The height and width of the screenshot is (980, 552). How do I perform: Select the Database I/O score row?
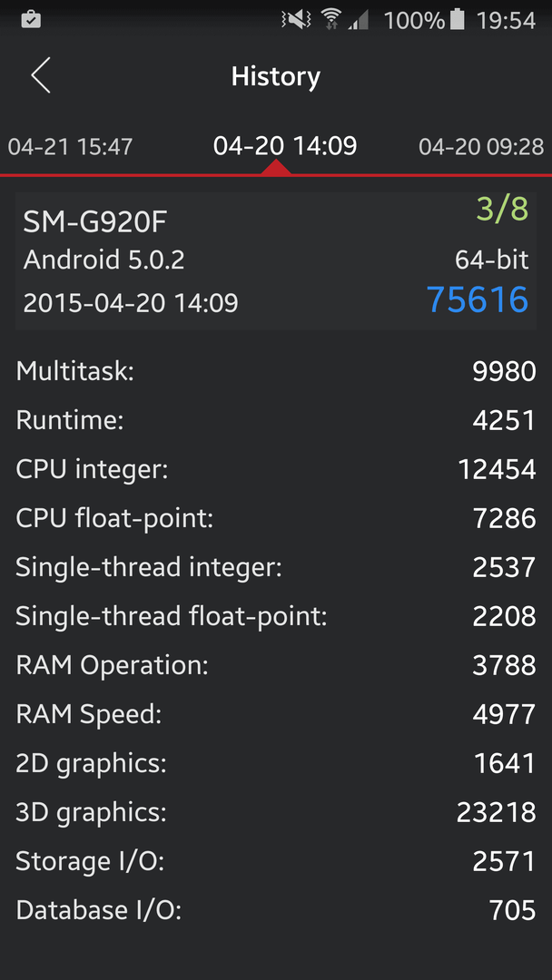click(x=276, y=910)
